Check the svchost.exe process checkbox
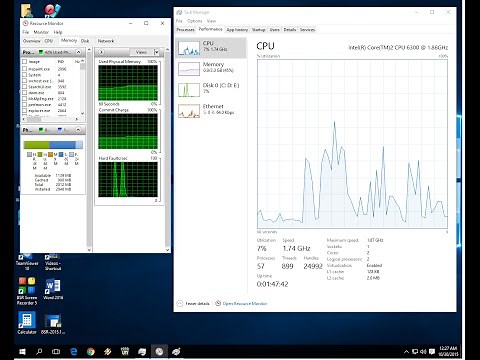This screenshot has width=480, height=360. coord(24,81)
